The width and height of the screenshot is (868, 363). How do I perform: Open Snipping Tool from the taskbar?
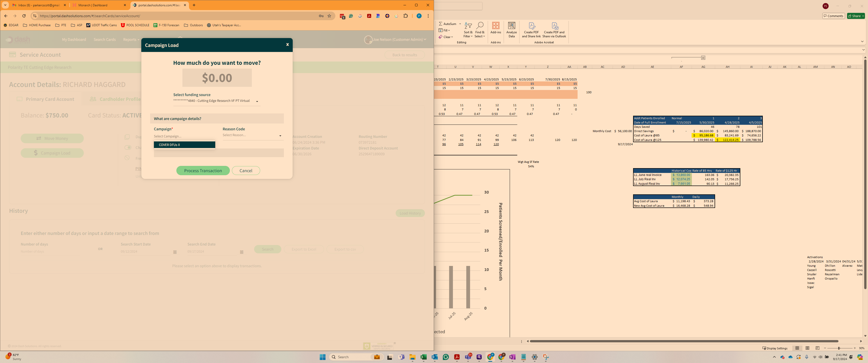click(546, 357)
